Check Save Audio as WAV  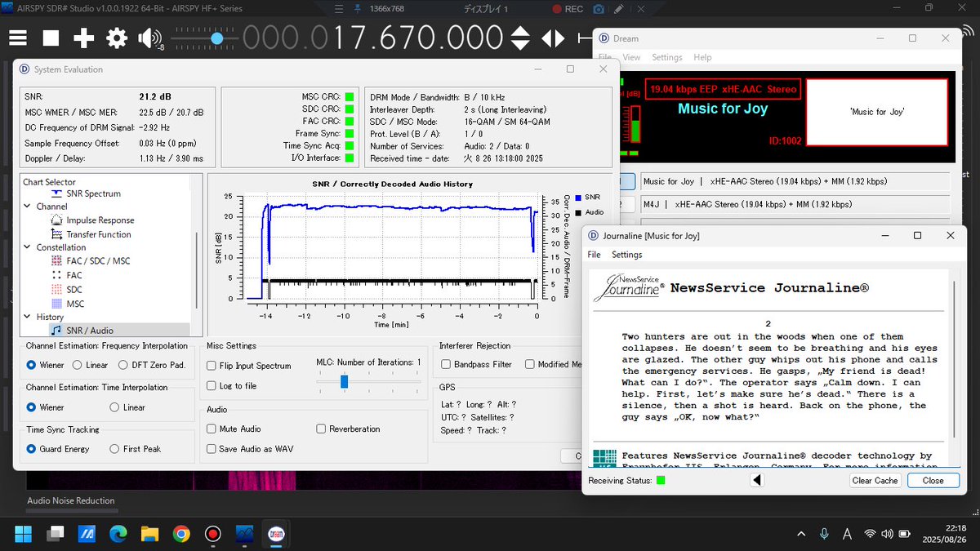[x=212, y=448]
